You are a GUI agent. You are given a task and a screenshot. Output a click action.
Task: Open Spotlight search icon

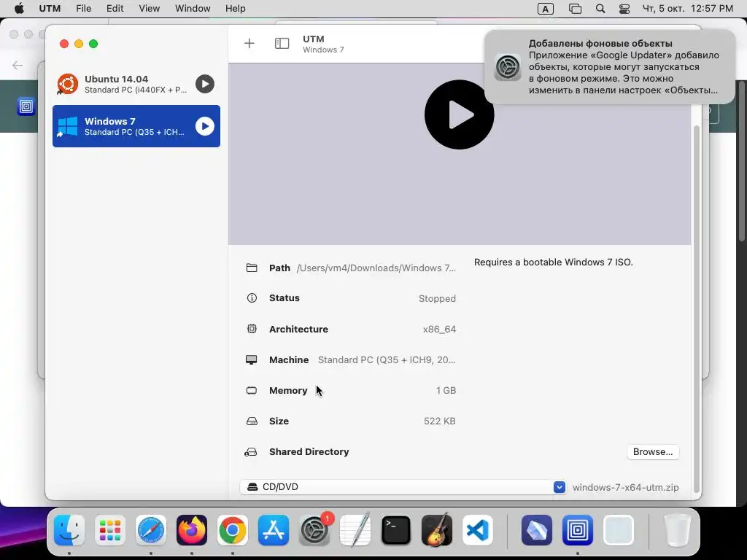(600, 9)
